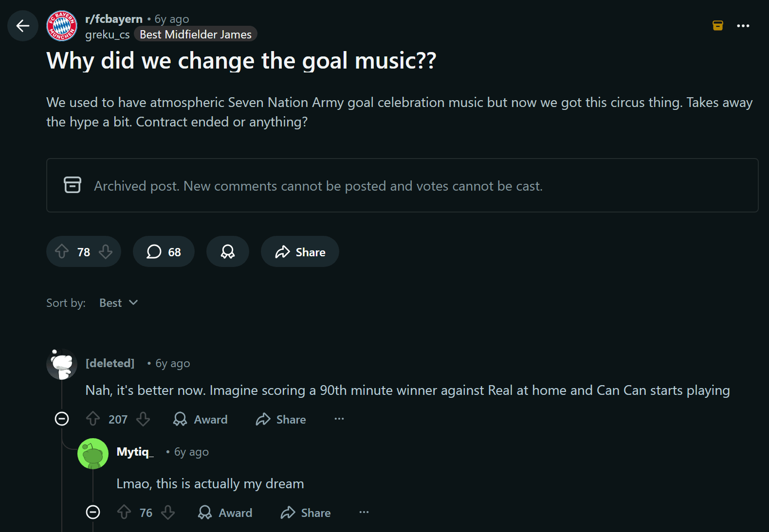The width and height of the screenshot is (769, 532).
Task: Open the r/fcbayern subreddit link
Action: pyautogui.click(x=114, y=19)
